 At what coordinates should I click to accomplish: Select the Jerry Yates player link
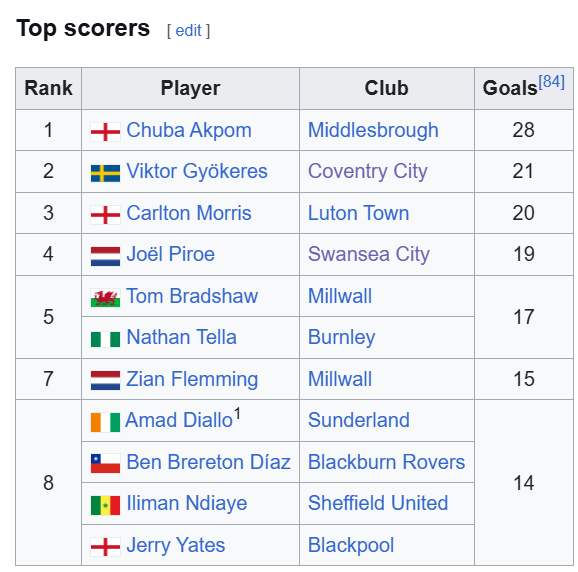[x=175, y=545]
